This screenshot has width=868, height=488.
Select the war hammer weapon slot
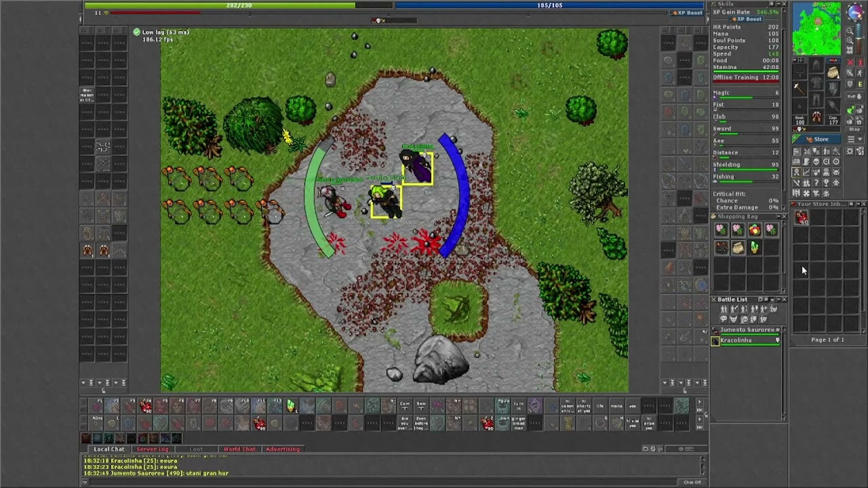click(800, 88)
